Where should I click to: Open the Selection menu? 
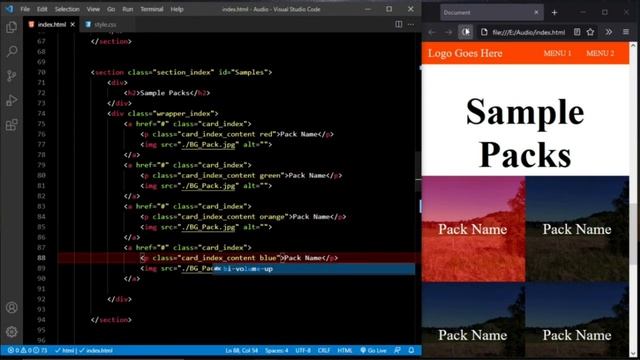(x=67, y=9)
